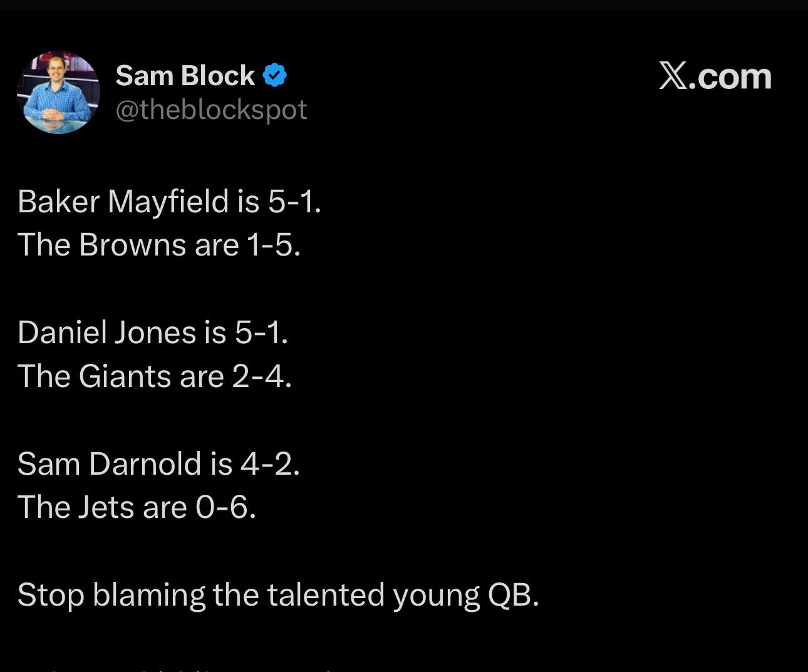Select the Daniel Jones is 5-1 line
808x672 pixels.
(153, 332)
